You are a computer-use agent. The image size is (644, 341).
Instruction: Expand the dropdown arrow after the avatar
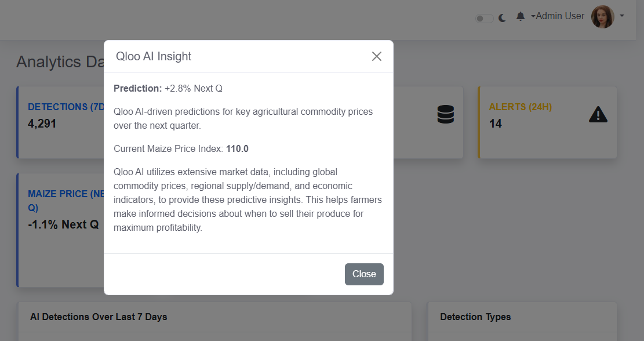click(x=622, y=16)
